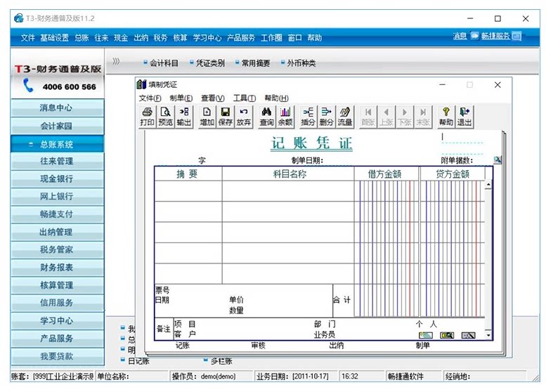Open 出纳 in main menu bar
The image size is (546, 392).
[x=141, y=38]
